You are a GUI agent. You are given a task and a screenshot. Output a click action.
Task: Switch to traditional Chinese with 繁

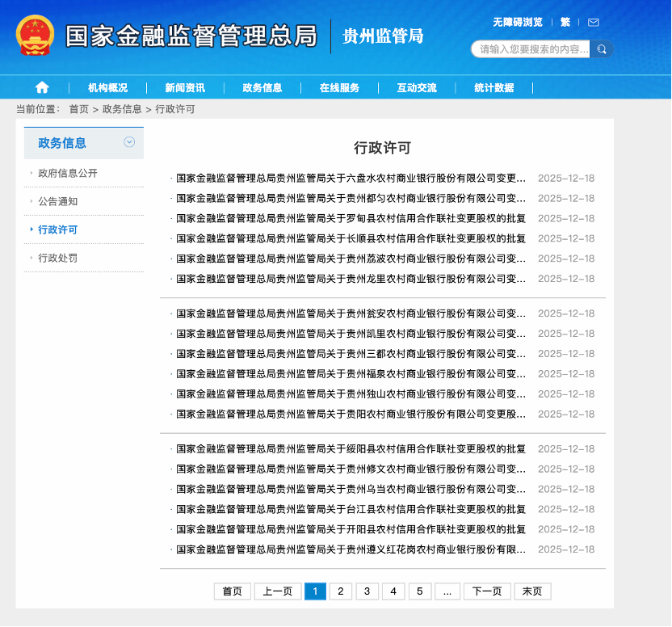[x=565, y=23]
